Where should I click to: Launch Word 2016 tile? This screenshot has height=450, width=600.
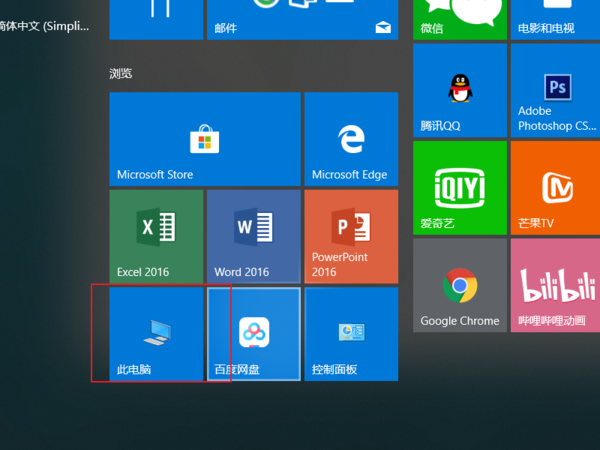(253, 235)
